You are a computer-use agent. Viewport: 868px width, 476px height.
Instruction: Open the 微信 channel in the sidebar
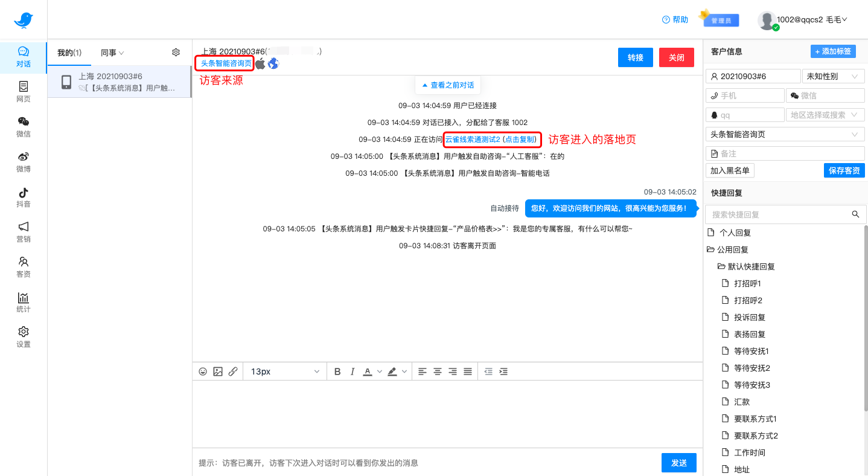point(23,127)
